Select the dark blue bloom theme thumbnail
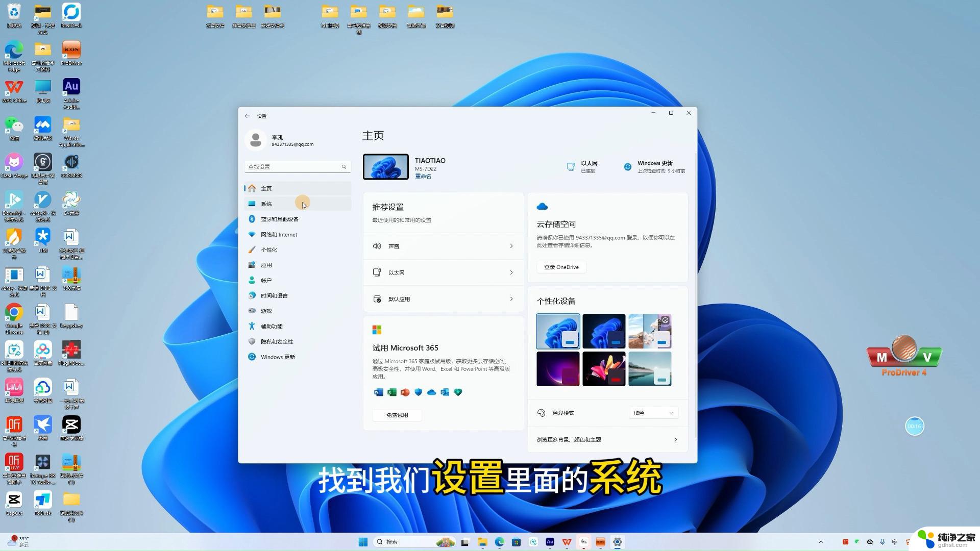980x551 pixels. tap(604, 331)
